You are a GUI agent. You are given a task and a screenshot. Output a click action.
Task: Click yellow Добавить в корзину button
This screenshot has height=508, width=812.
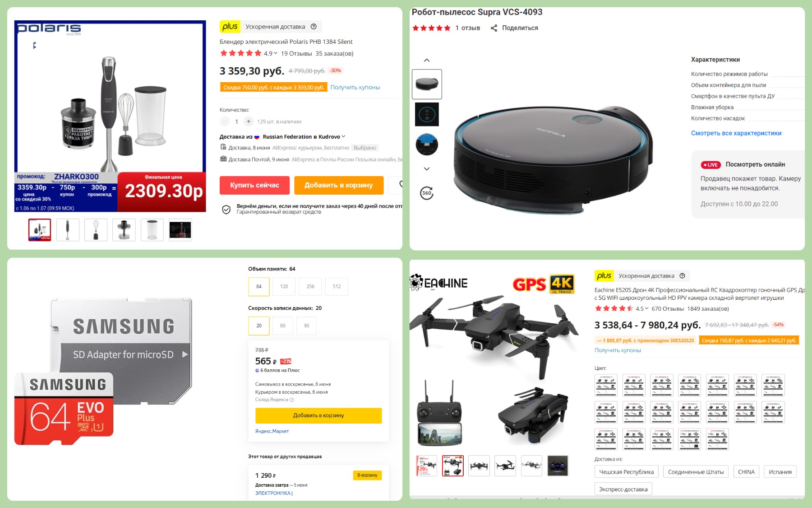click(x=318, y=415)
